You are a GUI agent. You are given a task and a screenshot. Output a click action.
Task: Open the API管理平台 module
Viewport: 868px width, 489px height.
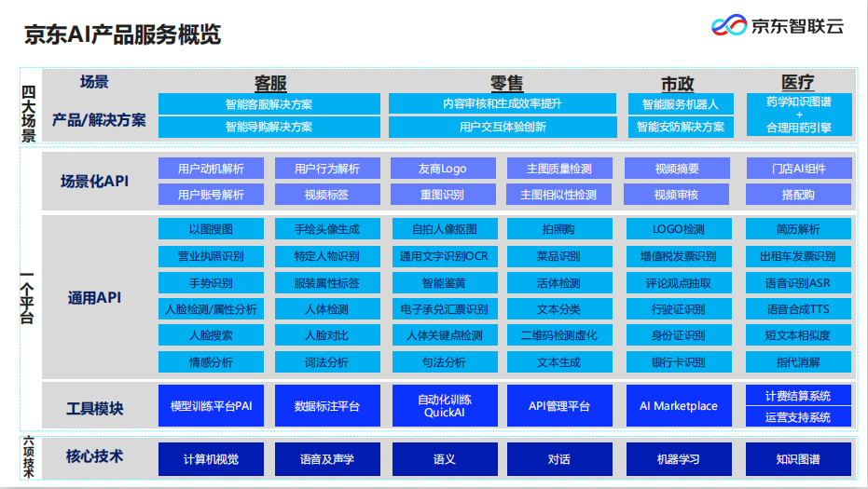coord(559,405)
